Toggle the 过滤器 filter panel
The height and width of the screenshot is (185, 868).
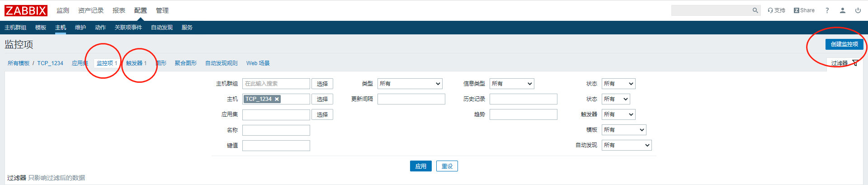tap(844, 63)
